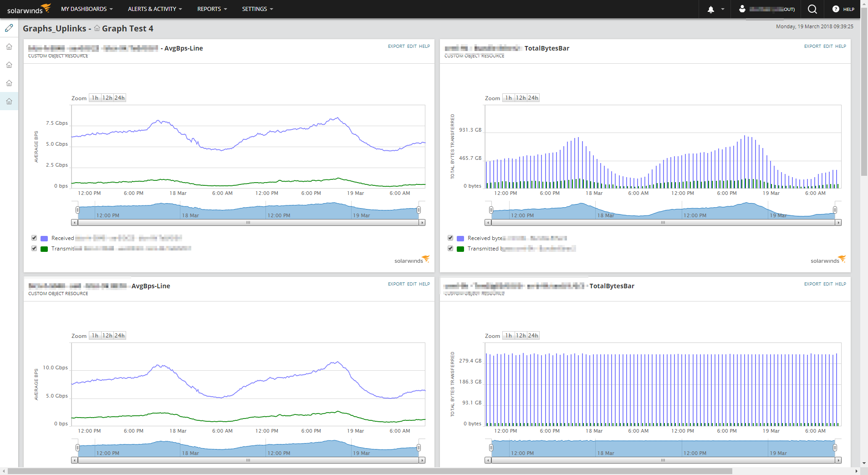The height and width of the screenshot is (475, 868).
Task: Set top TotalBytesBar zoom to 12h
Action: (x=521, y=98)
